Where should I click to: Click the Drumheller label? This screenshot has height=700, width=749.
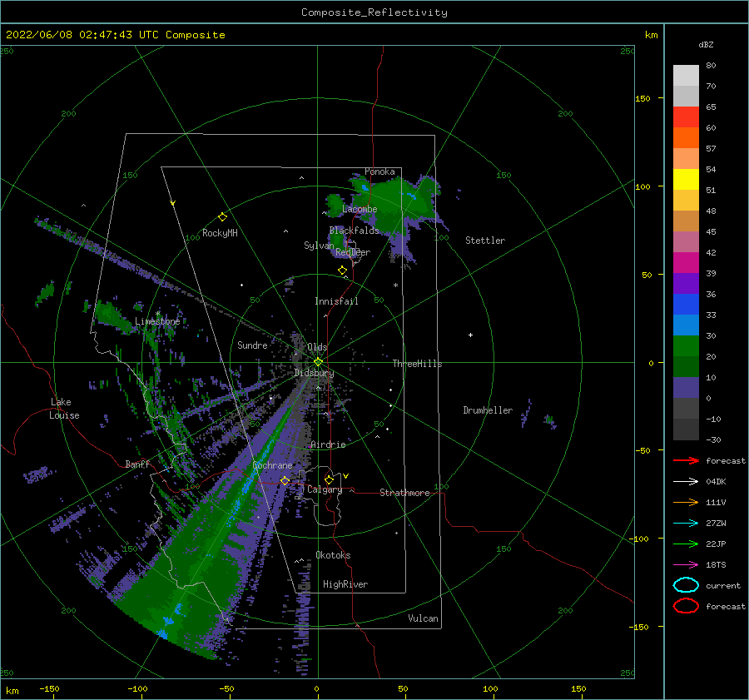pos(488,410)
